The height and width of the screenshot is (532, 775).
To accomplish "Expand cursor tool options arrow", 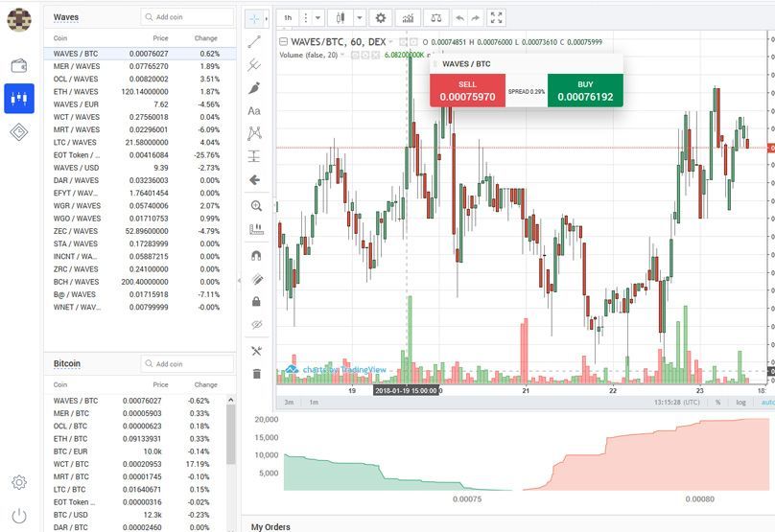I will tap(267, 19).
